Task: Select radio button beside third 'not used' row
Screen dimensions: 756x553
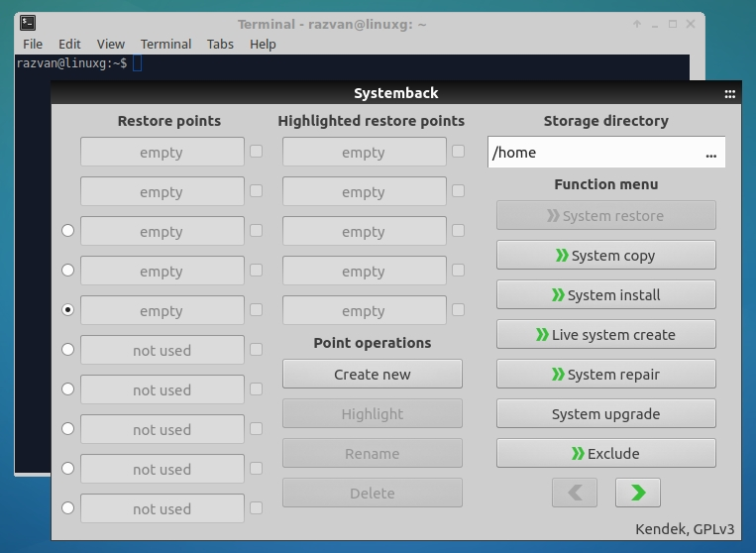Action: 68,428
